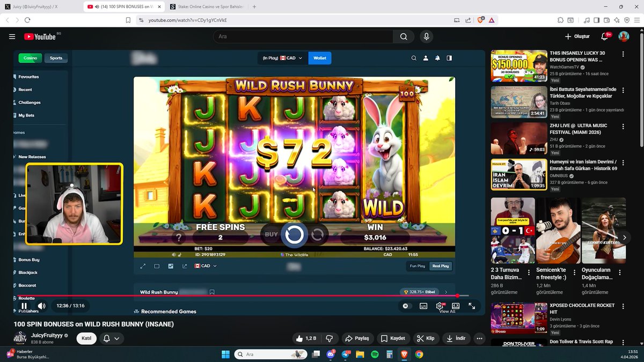The height and width of the screenshot is (362, 644).
Task: Mute the video volume
Action: coord(41,306)
